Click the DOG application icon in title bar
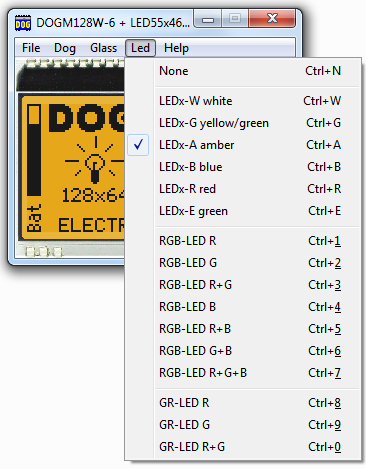 pos(23,23)
